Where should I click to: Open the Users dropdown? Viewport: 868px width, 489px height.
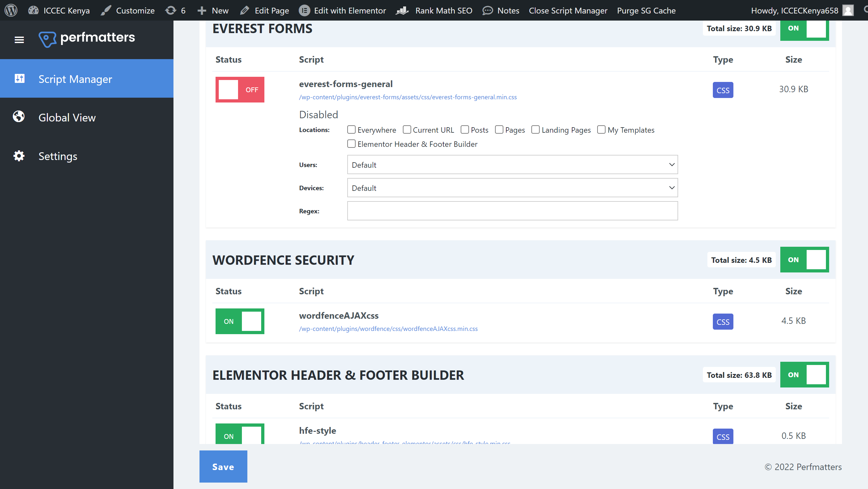(x=512, y=164)
